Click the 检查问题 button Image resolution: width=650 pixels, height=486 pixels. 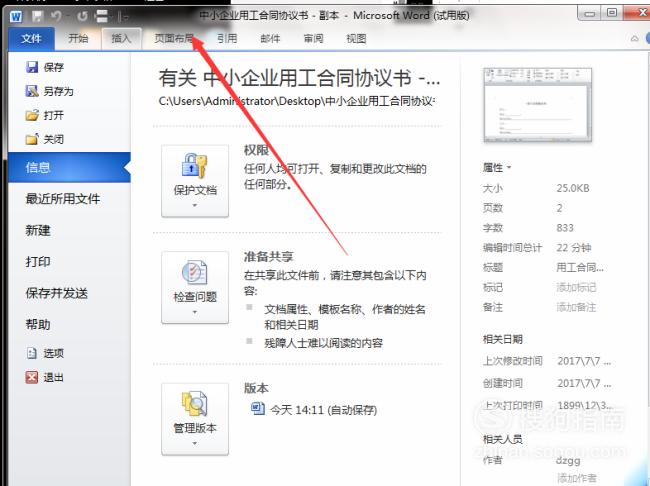[195, 287]
